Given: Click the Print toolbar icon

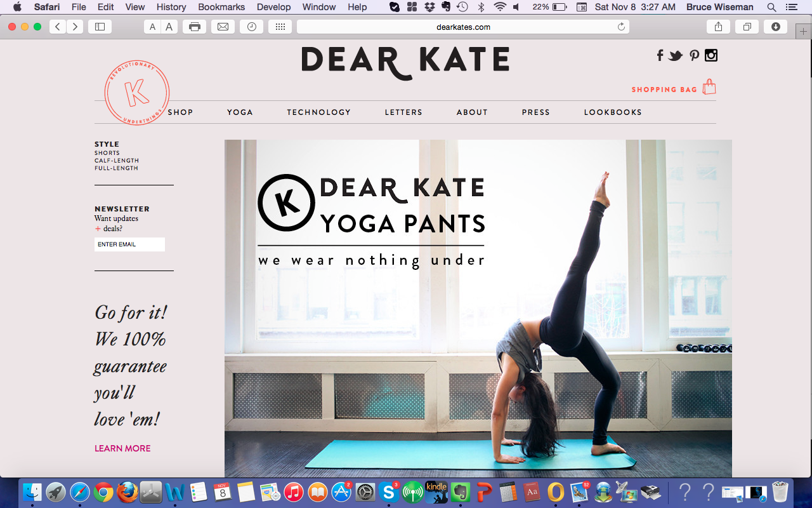Looking at the screenshot, I should point(194,27).
